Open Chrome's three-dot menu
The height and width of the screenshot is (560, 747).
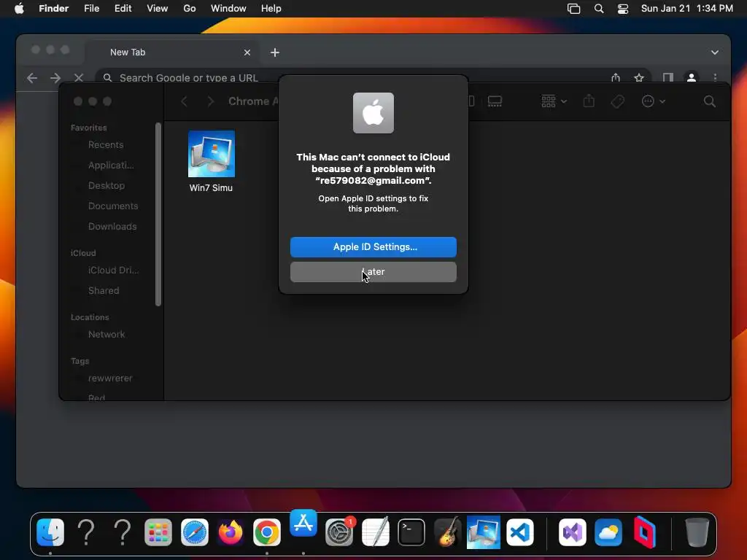tap(715, 77)
